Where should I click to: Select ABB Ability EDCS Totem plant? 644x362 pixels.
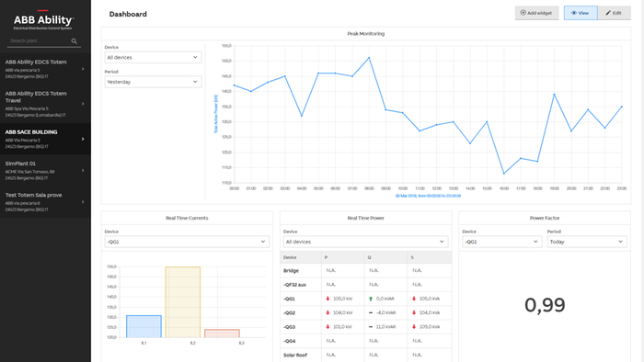(45, 69)
